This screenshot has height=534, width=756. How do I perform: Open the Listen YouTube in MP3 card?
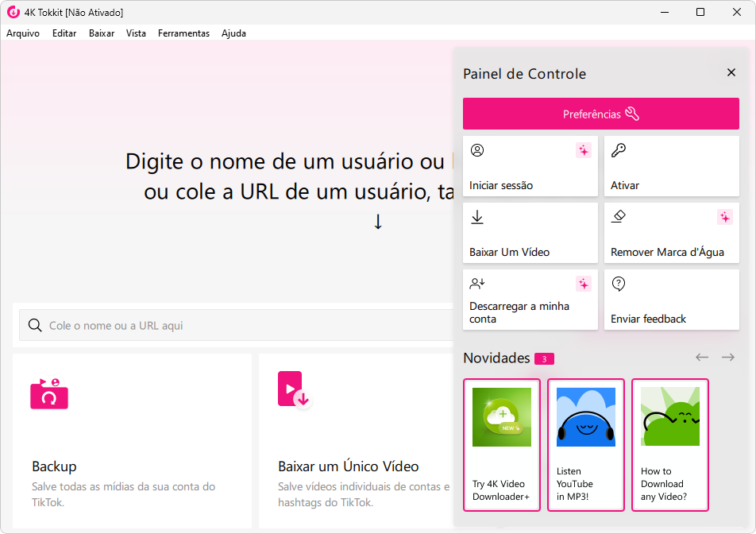pos(586,445)
